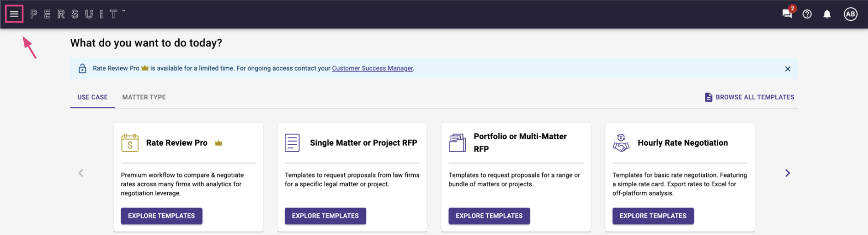Click the PERSUIT logo
Image resolution: width=868 pixels, height=235 pixels.
point(77,14)
